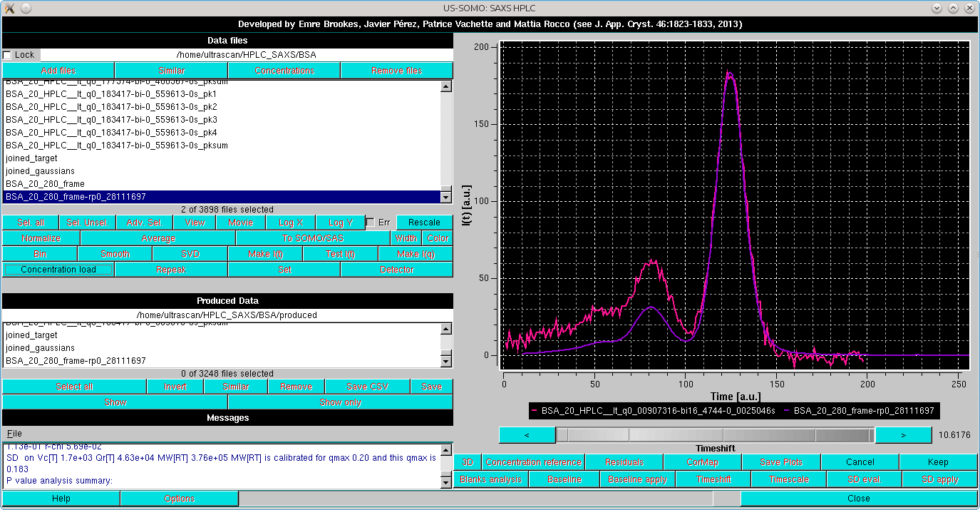This screenshot has height=510, width=980.
Task: Click the CorMap button
Action: click(x=702, y=462)
